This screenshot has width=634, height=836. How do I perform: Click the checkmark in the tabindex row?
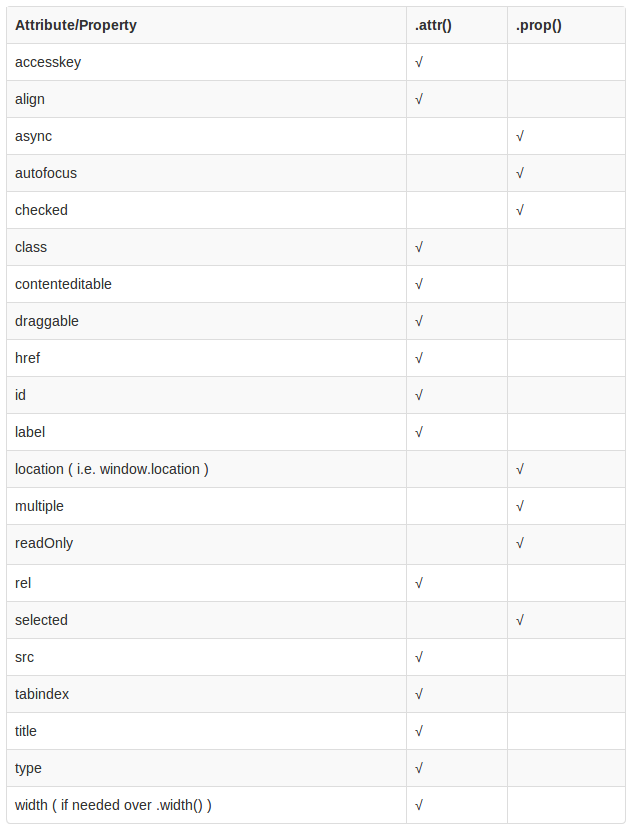pyautogui.click(x=419, y=695)
